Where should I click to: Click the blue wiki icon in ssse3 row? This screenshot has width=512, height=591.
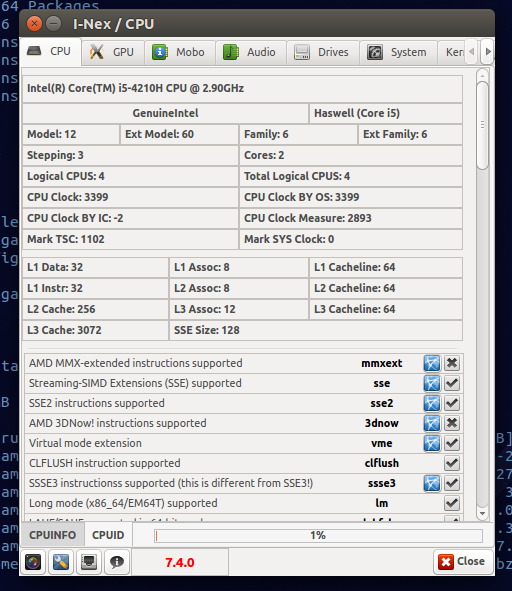[432, 483]
